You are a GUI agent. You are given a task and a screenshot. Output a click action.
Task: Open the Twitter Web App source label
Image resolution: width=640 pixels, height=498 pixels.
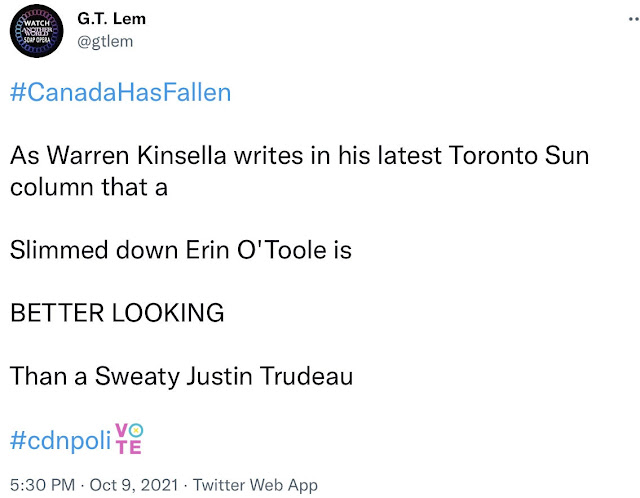255,485
